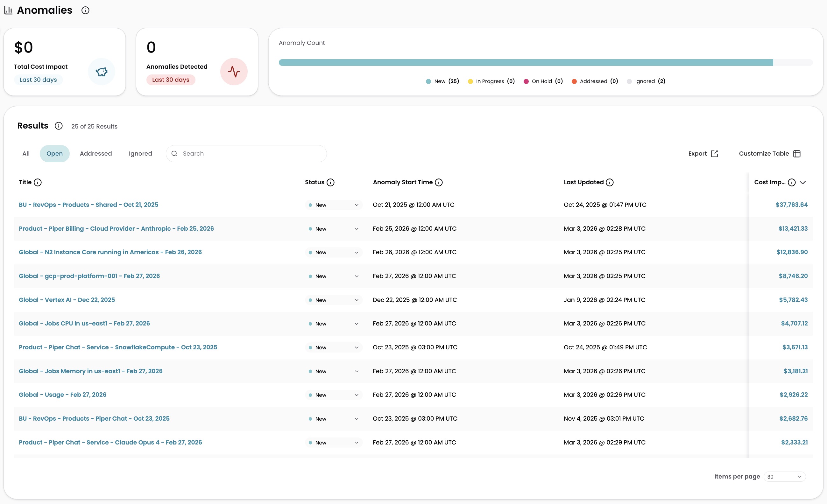The height and width of the screenshot is (504, 827).
Task: Select the Open filter tab
Action: [x=55, y=154]
